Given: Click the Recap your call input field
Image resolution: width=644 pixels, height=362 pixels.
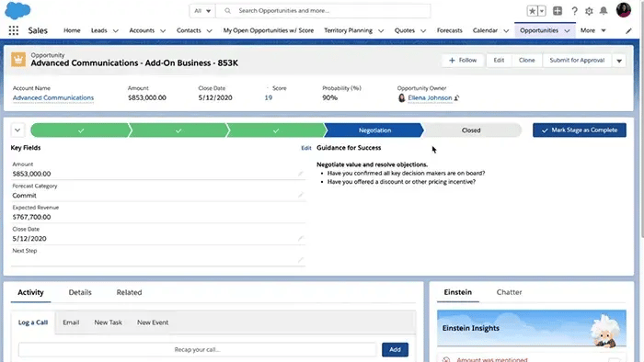Looking at the screenshot, I should click(x=197, y=350).
